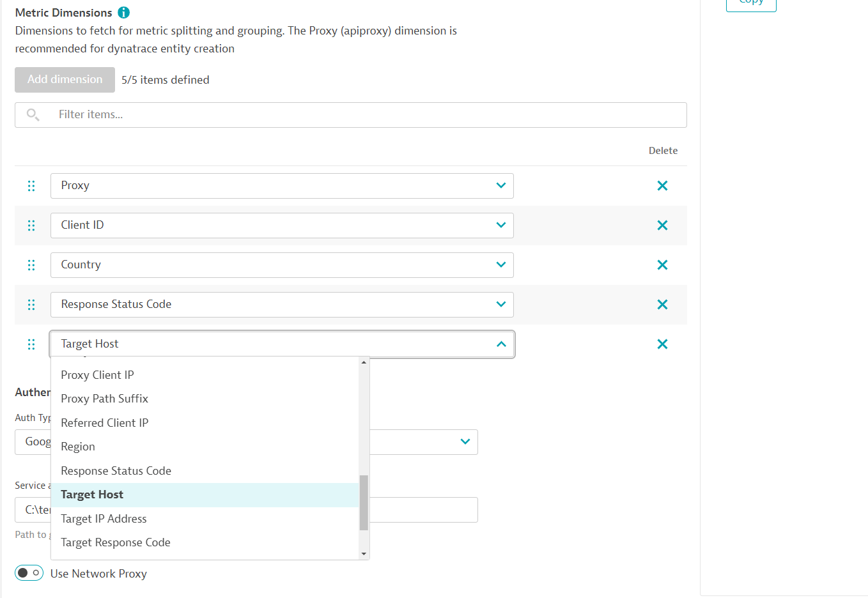The image size is (868, 598).
Task: Click the search magnifier in filter box
Action: click(33, 114)
